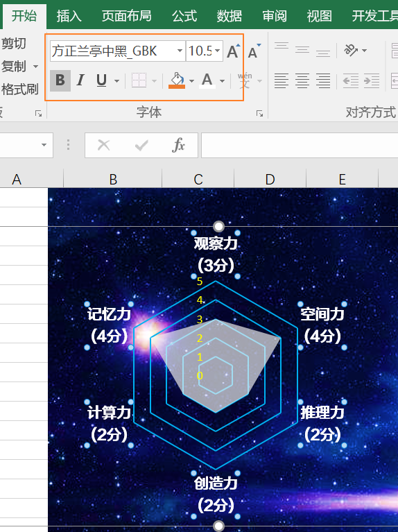Click the phonetic guide wén icon
This screenshot has height=532, width=398.
coord(245,80)
